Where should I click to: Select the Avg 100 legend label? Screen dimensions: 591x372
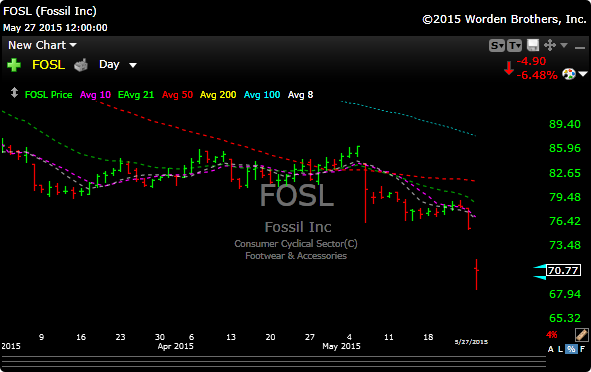[262, 95]
